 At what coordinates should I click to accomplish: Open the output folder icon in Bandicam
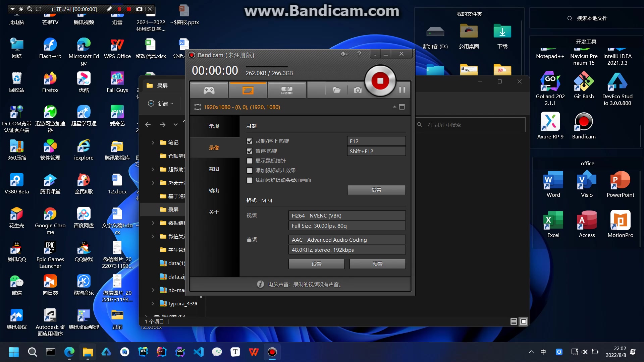coord(336,90)
